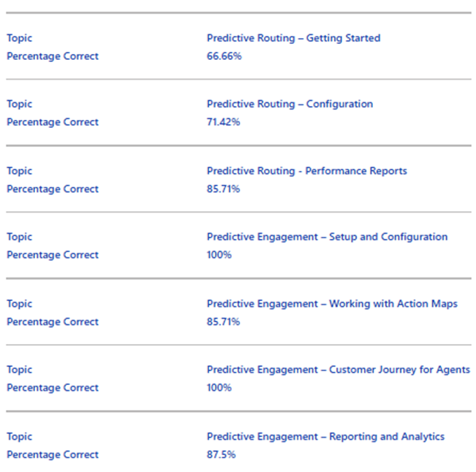Click 'Topic' label beside Getting Started

[20, 38]
